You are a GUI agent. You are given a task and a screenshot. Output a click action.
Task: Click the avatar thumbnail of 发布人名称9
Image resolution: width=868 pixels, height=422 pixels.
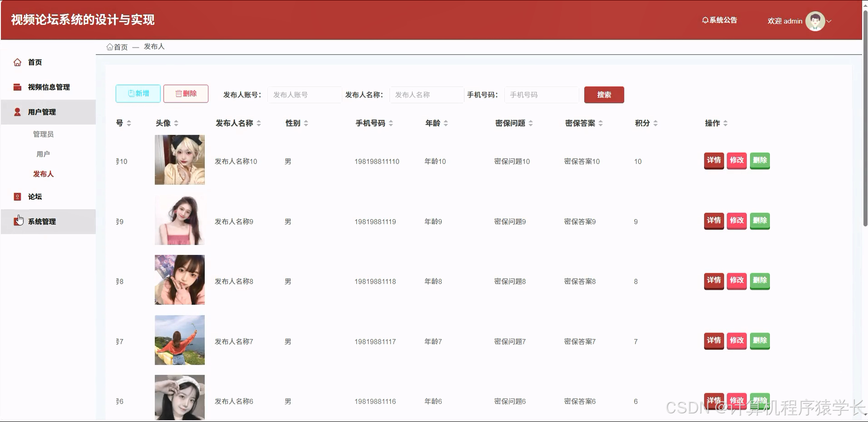179,220
